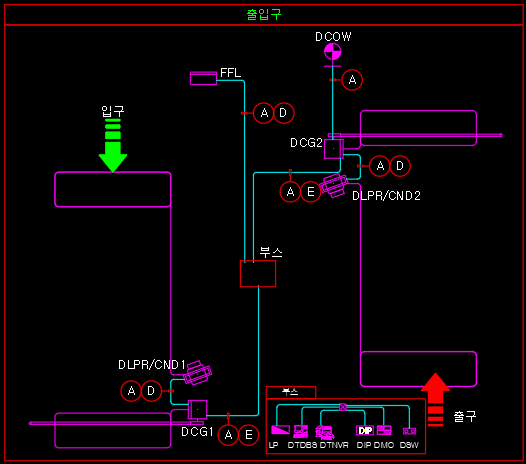
Task: Click the red exit arrow
Action: 435,400
